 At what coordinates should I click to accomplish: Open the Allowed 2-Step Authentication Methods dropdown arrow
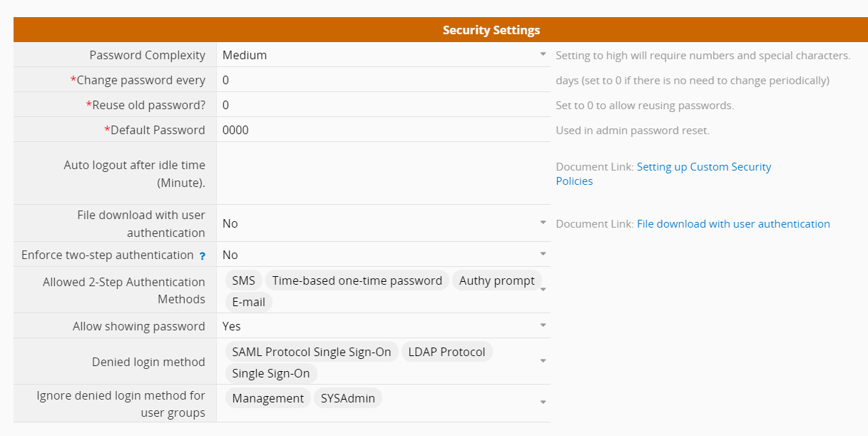pyautogui.click(x=543, y=290)
